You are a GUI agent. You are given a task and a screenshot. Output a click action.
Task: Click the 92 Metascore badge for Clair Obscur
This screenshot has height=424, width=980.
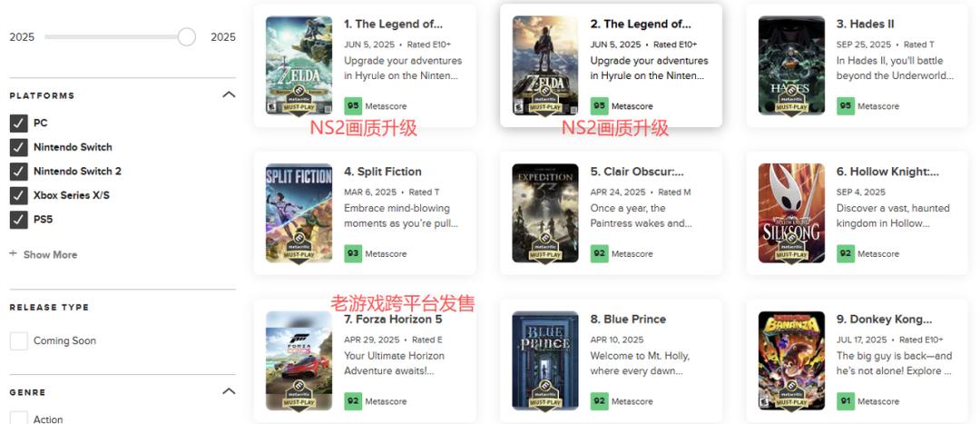pos(600,253)
